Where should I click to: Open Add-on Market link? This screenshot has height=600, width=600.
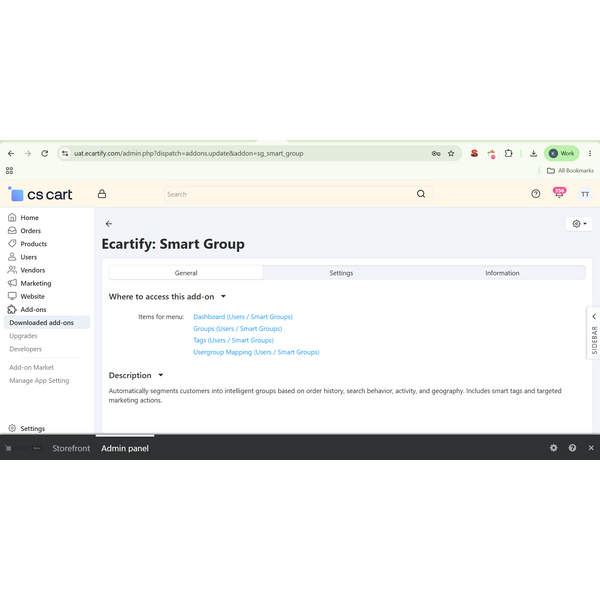[32, 367]
